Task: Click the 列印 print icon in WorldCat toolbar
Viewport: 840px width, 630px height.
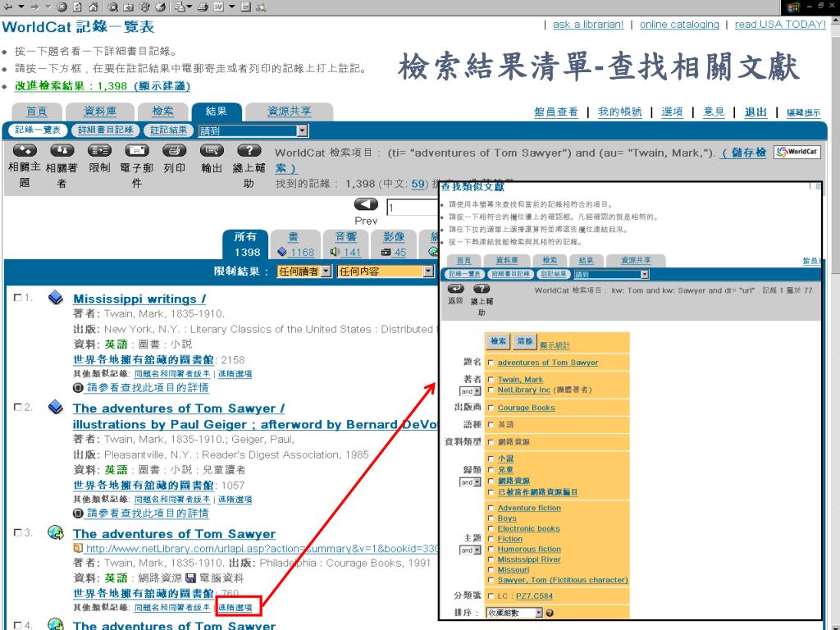Action: [174, 151]
